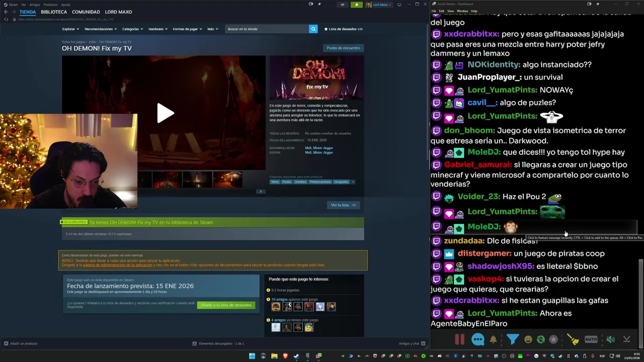Image resolution: width=644 pixels, height=362 pixels.
Task: Open Brave browser from the taskbar
Action: point(285,356)
